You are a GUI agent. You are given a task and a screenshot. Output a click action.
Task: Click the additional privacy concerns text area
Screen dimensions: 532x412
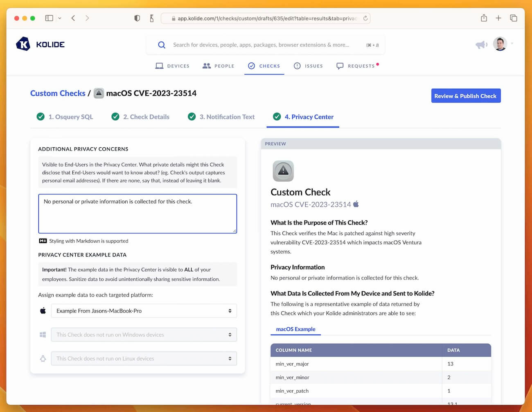(138, 214)
